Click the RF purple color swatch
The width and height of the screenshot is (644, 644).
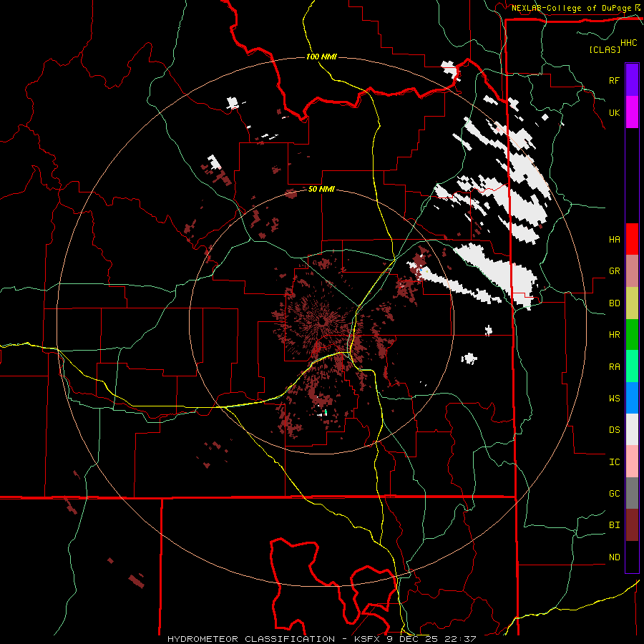pyautogui.click(x=632, y=80)
